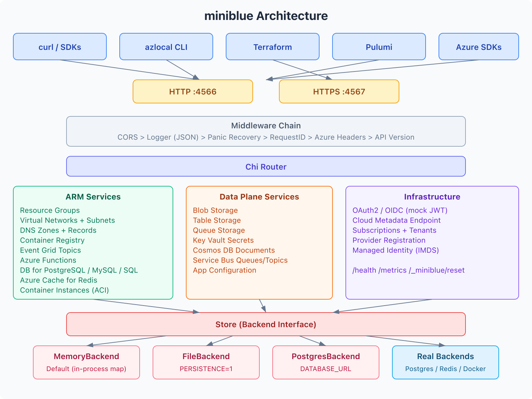
Task: Click the Middleware Chain panel
Action: coord(266,131)
